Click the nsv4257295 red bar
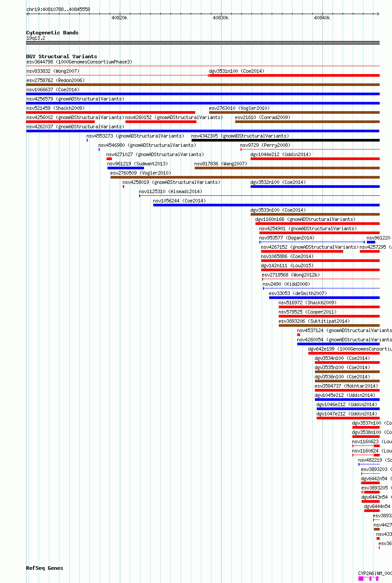Screen dimensions: 392x583 (370, 251)
